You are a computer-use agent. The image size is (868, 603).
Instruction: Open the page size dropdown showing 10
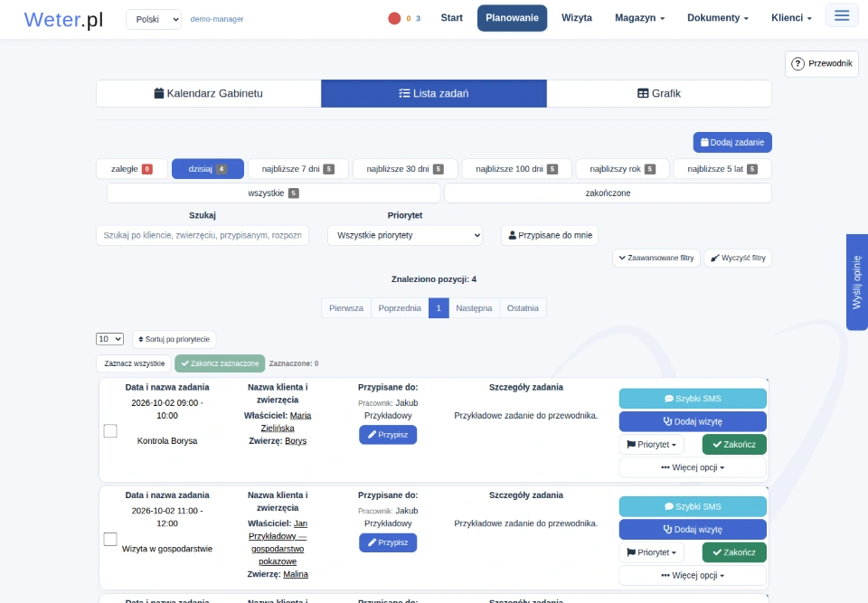109,339
